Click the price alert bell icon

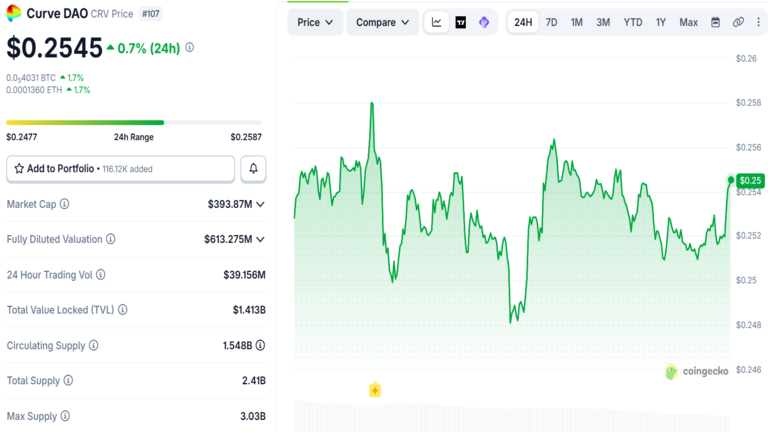point(253,169)
